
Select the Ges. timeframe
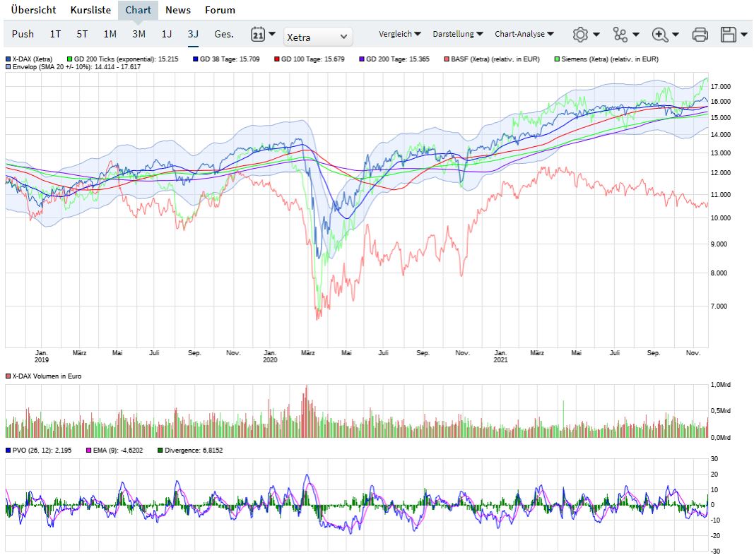click(x=224, y=34)
